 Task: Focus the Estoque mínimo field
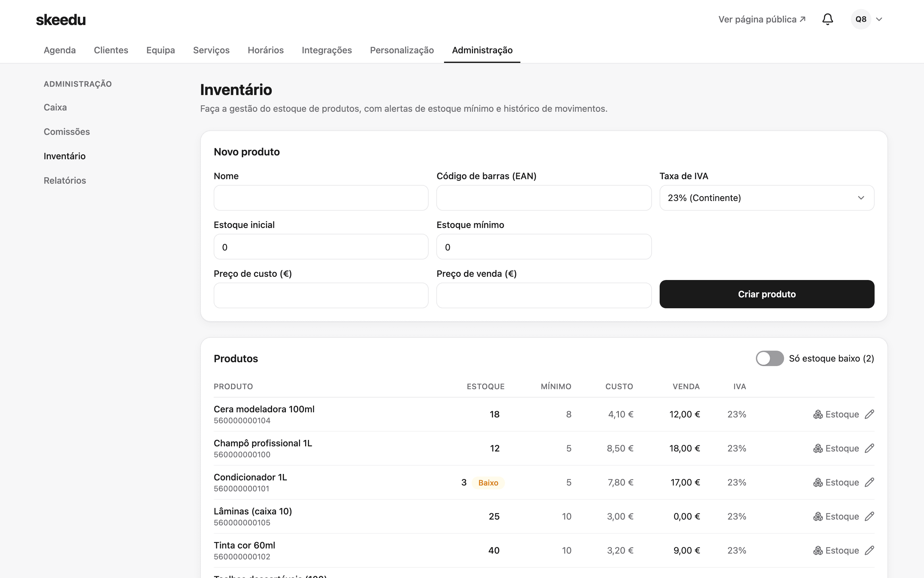coord(544,247)
